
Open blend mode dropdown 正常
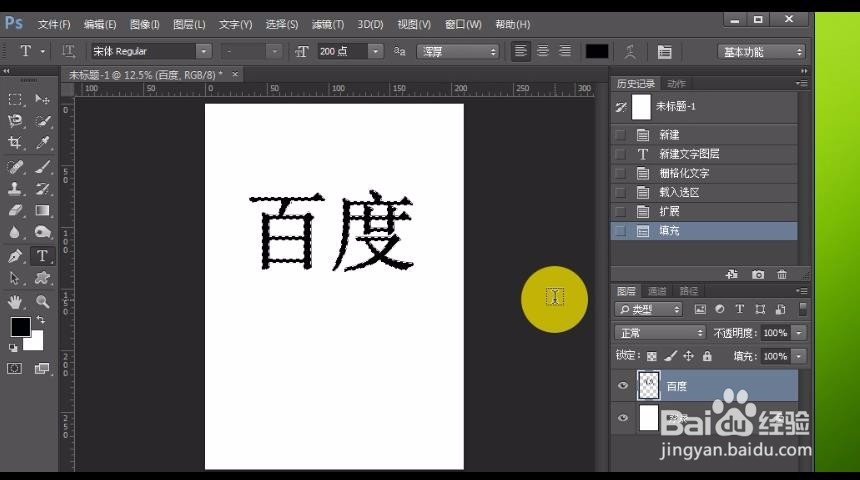(660, 332)
